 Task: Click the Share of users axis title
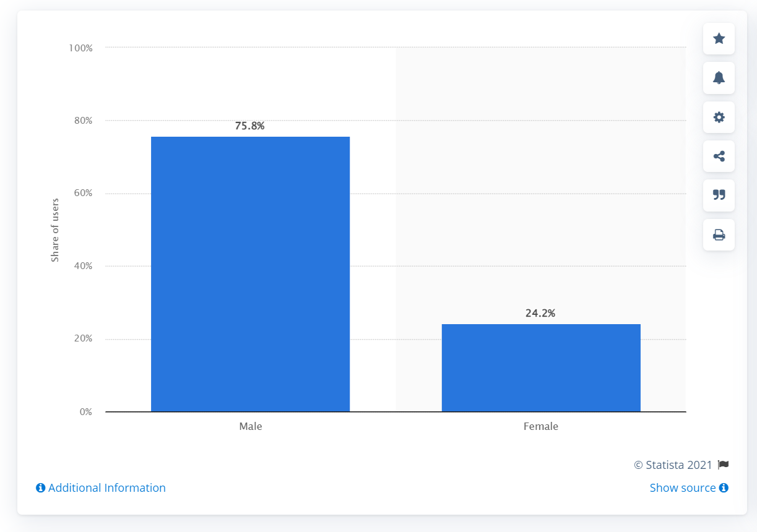[55, 230]
